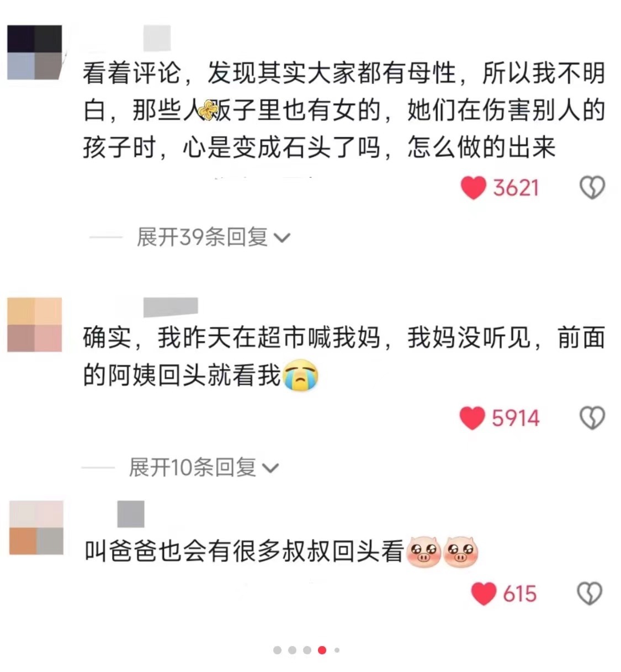
Task: Like the comment with 3621 likes
Action: coord(473,188)
